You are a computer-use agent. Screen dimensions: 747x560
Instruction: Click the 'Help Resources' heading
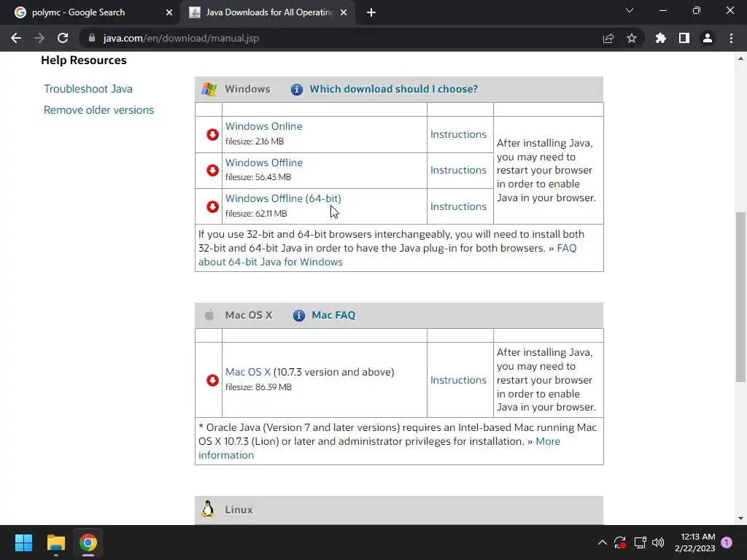coord(84,61)
